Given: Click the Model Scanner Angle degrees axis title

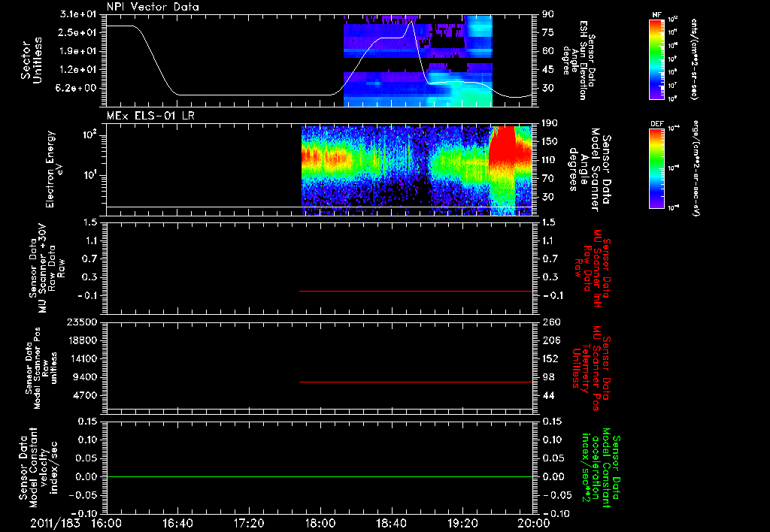Looking at the screenshot, I should (x=590, y=169).
